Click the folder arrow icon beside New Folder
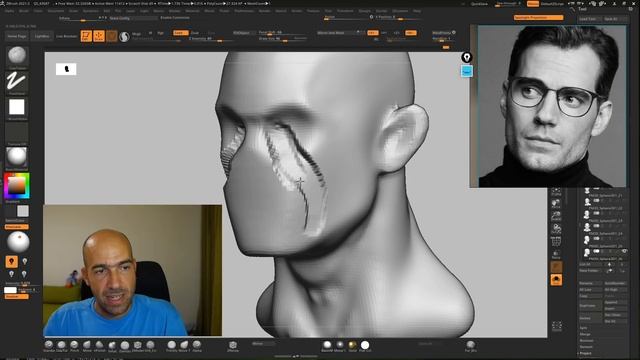This screenshot has width=640, height=360. pyautogui.click(x=609, y=271)
